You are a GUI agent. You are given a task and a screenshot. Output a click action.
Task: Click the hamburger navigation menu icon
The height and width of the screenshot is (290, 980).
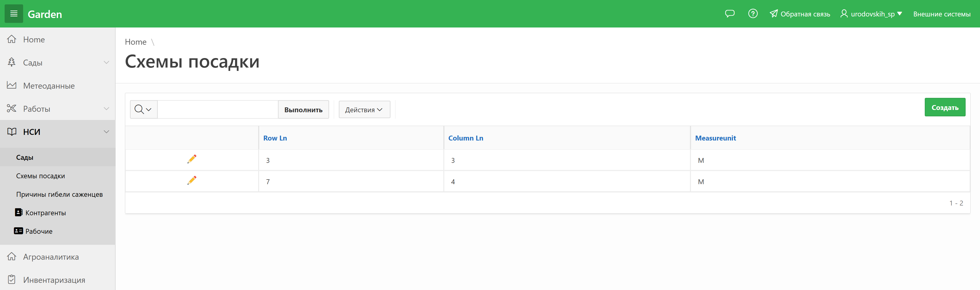(x=14, y=14)
